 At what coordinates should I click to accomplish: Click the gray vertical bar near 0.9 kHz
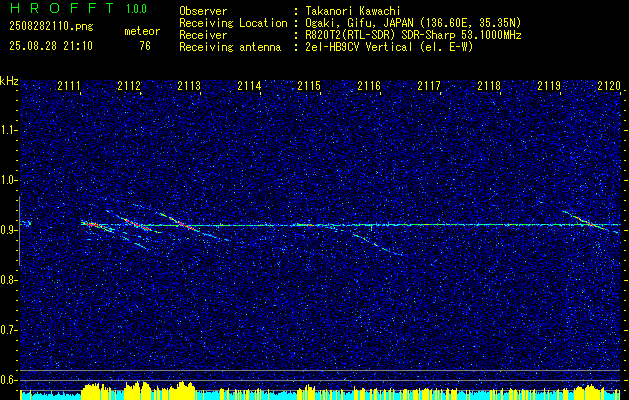coord(20,231)
